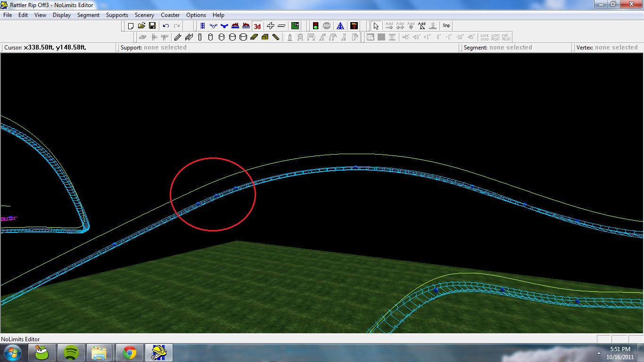Select the thinnest tube support icon
This screenshot has height=362, width=644.
point(199,37)
